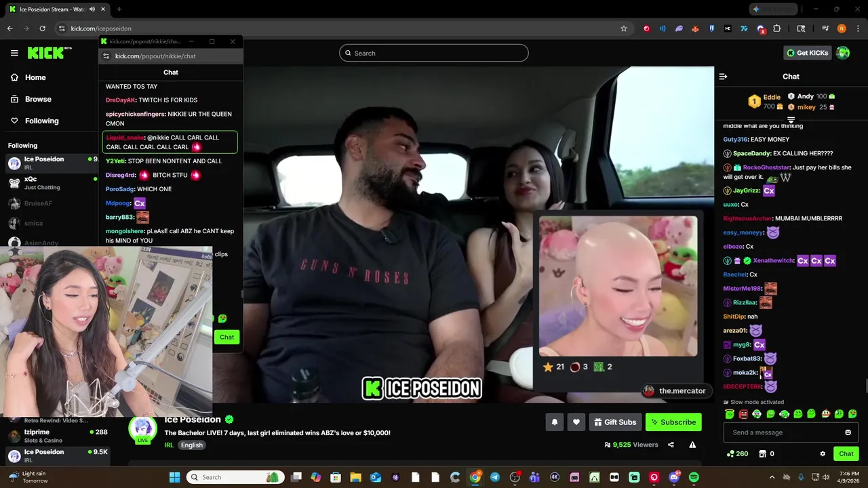Click the IRL category tag
The width and height of the screenshot is (868, 488).
coord(169,445)
